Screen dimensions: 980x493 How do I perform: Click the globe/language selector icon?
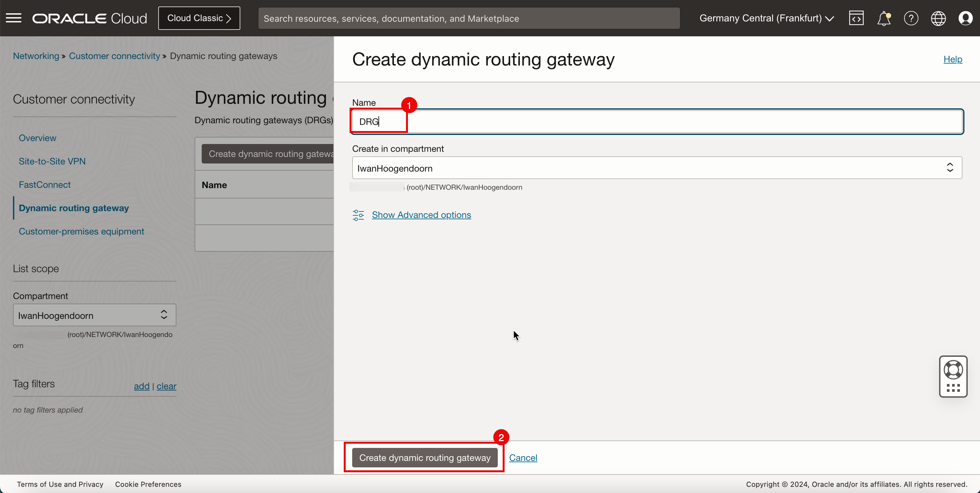pyautogui.click(x=938, y=18)
